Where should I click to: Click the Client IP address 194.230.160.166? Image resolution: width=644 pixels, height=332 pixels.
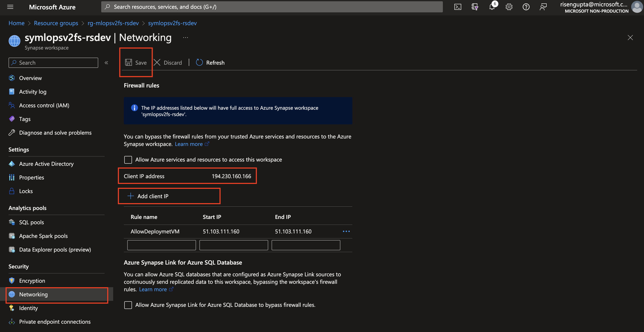point(231,176)
